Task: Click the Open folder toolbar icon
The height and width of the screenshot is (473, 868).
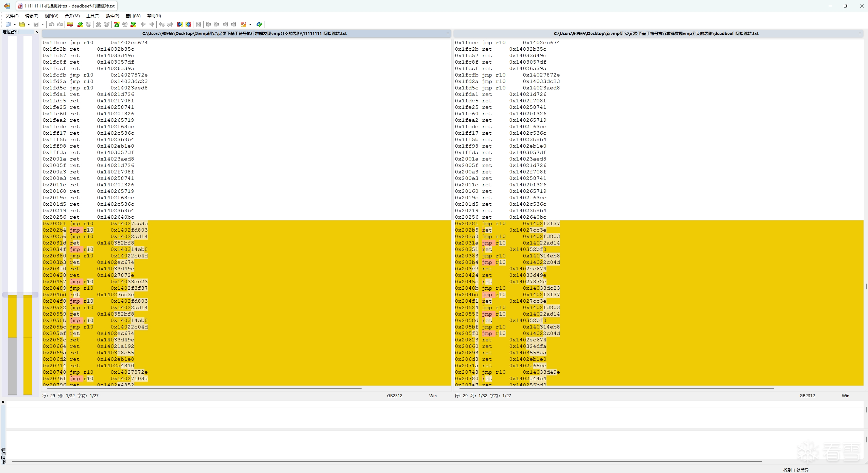Action: [x=22, y=24]
